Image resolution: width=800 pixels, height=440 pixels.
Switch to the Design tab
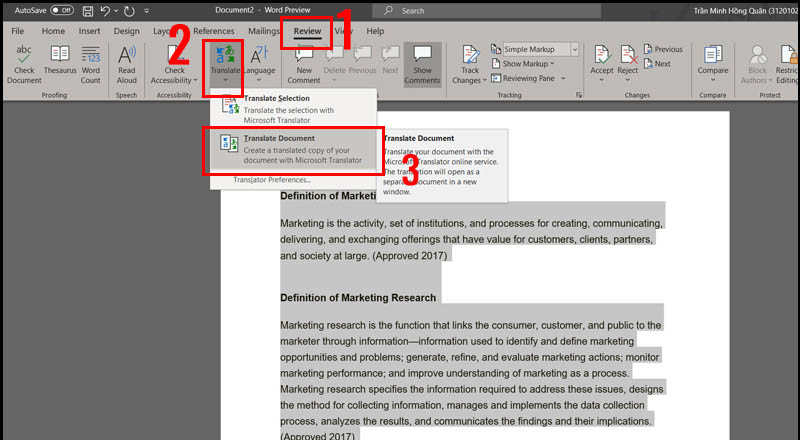pos(127,31)
